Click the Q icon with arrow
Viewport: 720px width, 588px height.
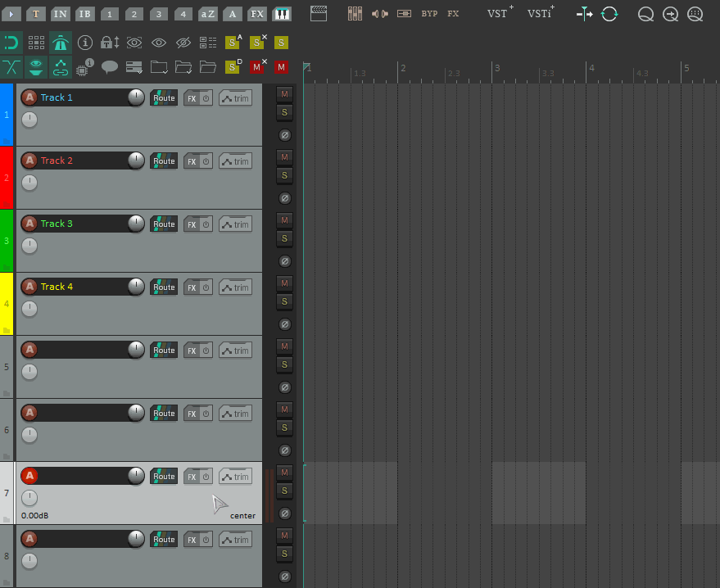pyautogui.click(x=670, y=14)
